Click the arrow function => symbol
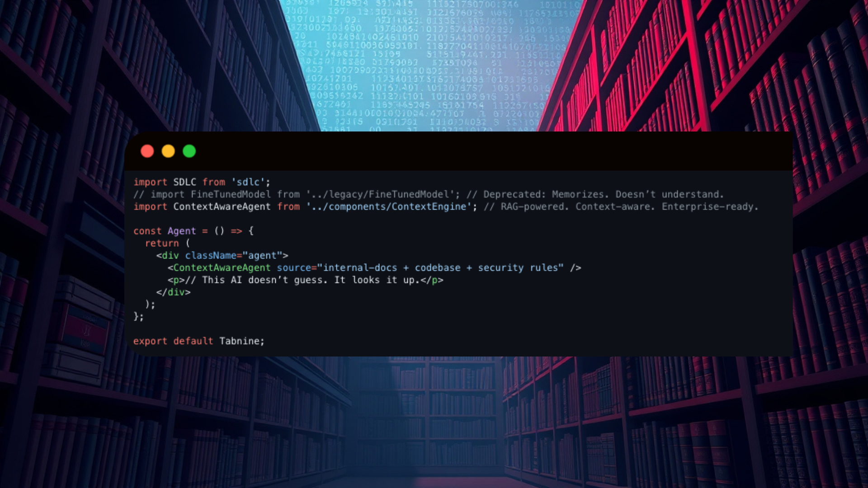Screen dimensions: 868x488 tap(236, 231)
